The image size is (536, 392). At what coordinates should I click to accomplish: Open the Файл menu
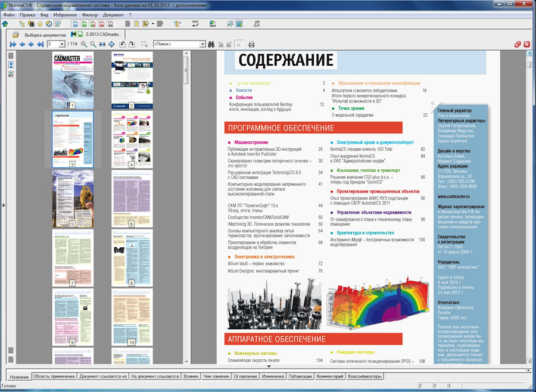tap(9, 15)
